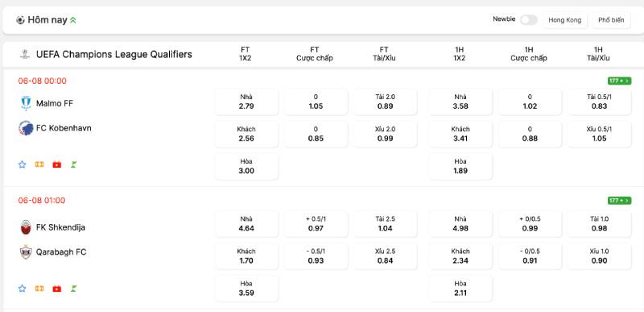Image resolution: width=644 pixels, height=312 pixels.
Task: Choose FC Kobenhavn handicap 0 at 0.85
Action: pyautogui.click(x=316, y=134)
